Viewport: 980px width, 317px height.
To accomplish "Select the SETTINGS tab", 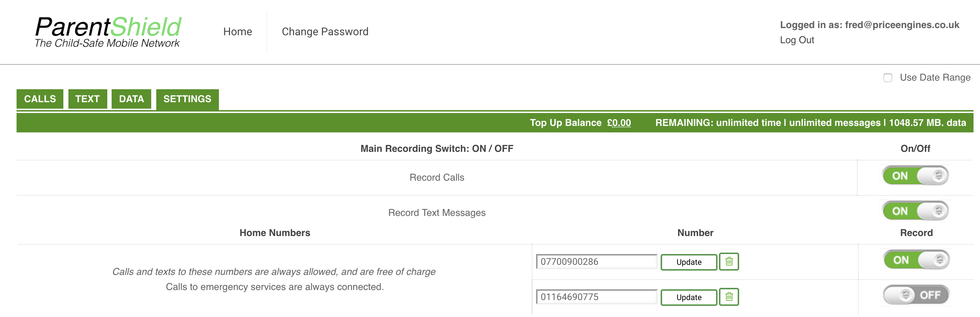I will [187, 100].
